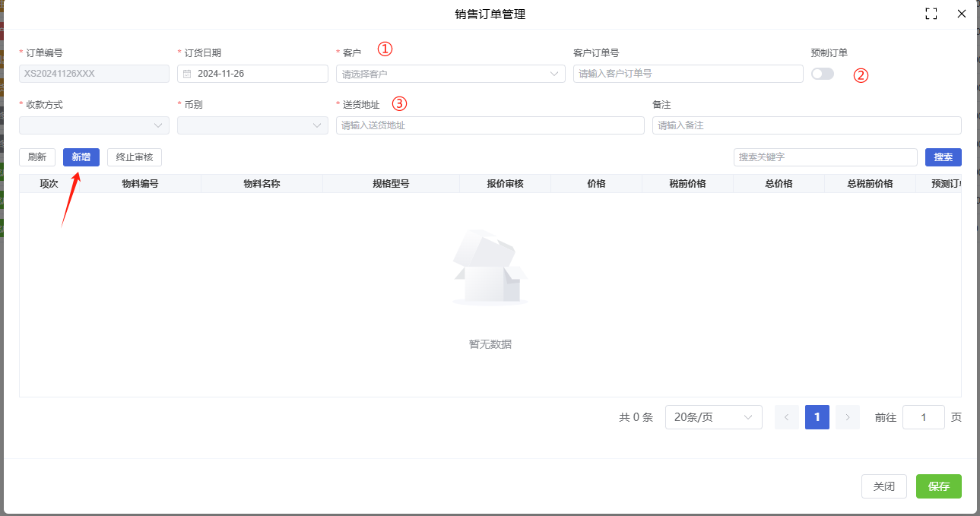This screenshot has width=980, height=516.
Task: Close the 销售订单管理 dialog
Action: pyautogui.click(x=962, y=14)
